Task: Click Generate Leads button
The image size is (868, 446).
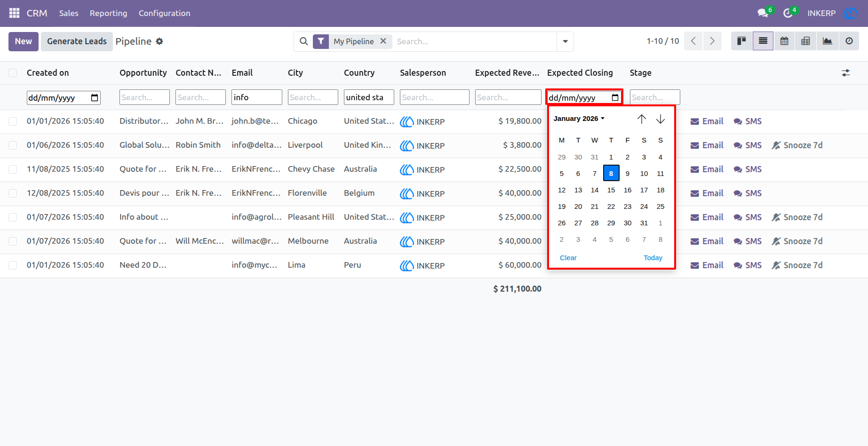Action: pyautogui.click(x=77, y=41)
